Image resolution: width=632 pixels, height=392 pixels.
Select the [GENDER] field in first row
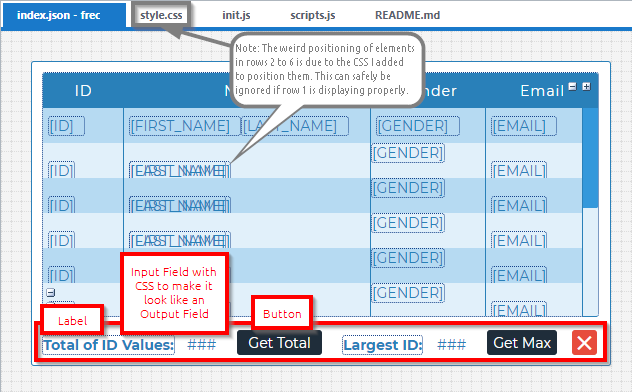point(418,126)
